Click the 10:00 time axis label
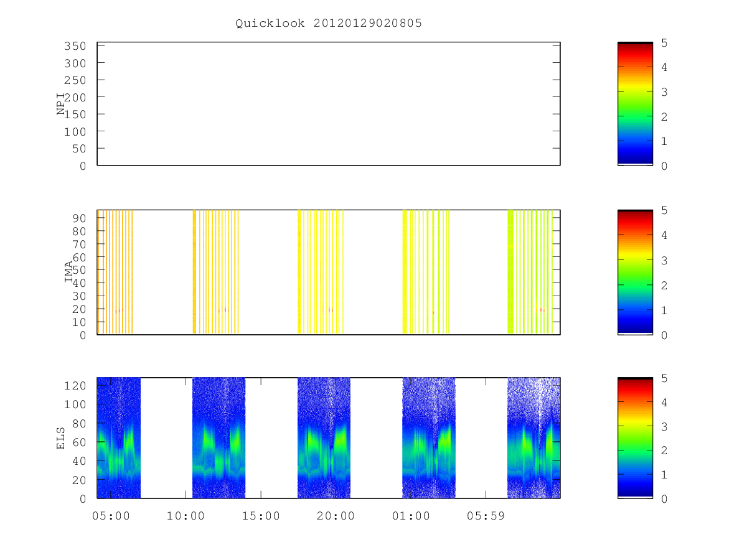 pyautogui.click(x=186, y=516)
